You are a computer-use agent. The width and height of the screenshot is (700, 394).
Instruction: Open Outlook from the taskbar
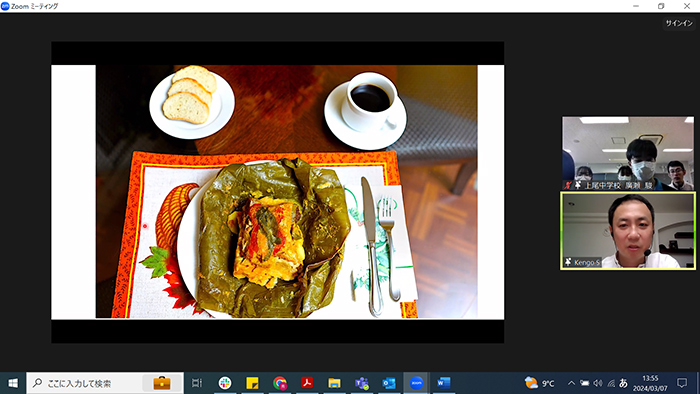(389, 383)
